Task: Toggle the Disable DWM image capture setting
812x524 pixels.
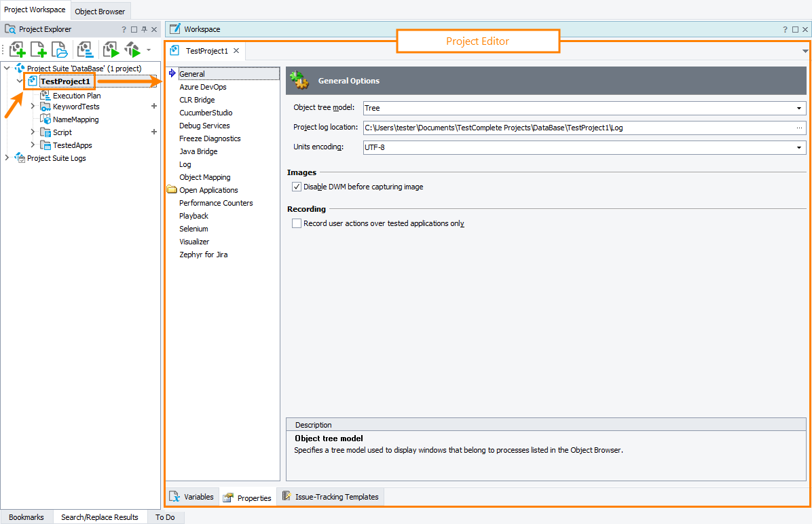Action: pos(297,186)
